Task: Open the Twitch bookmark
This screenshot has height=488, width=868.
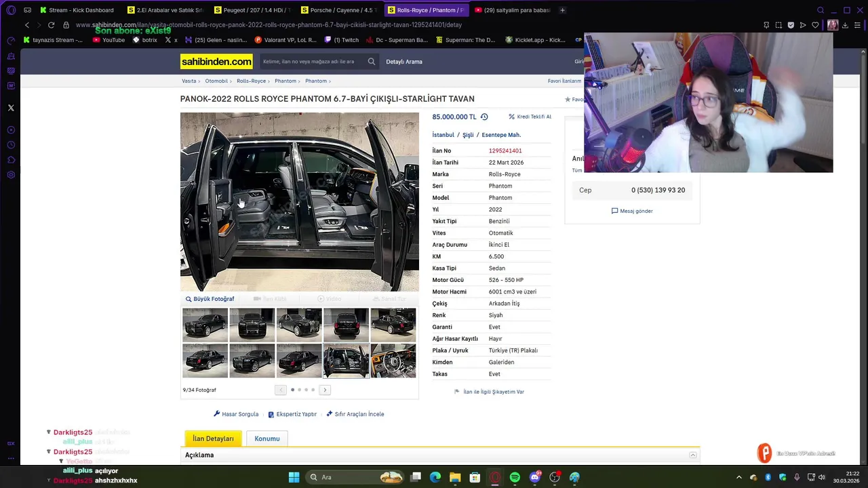Action: pos(342,40)
